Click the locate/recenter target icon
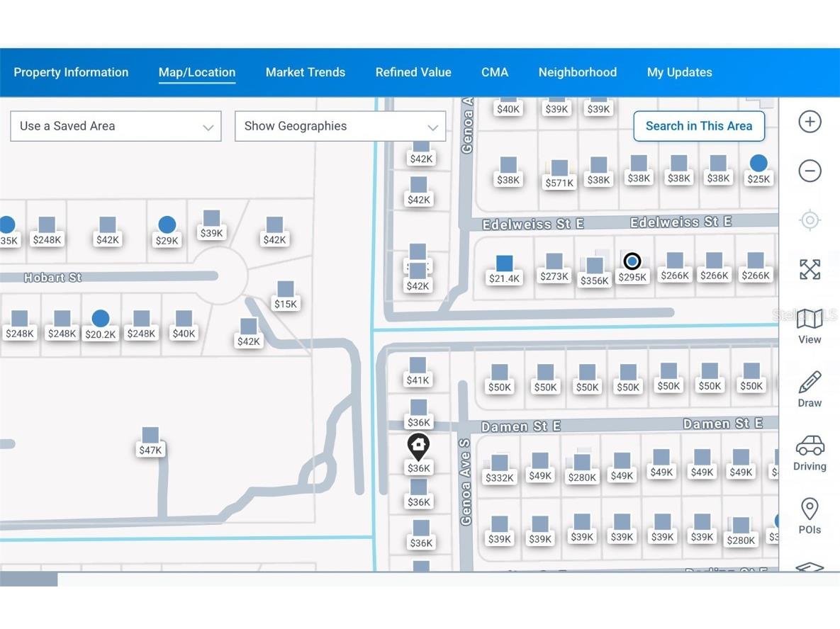The width and height of the screenshot is (840, 629). pos(810,220)
